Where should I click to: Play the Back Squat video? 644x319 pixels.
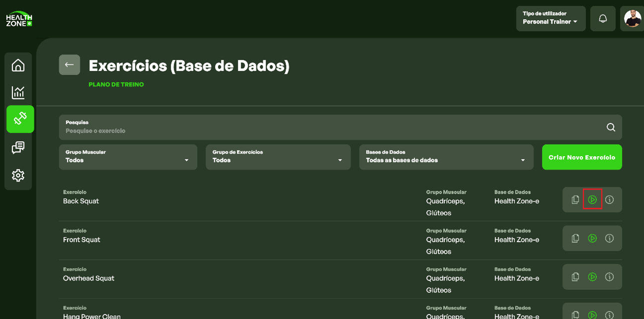coord(592,199)
